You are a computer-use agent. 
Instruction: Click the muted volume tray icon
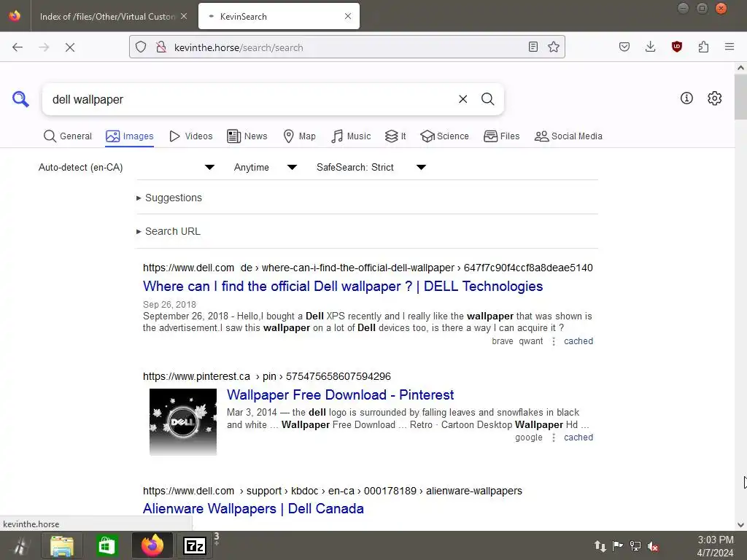[653, 546]
